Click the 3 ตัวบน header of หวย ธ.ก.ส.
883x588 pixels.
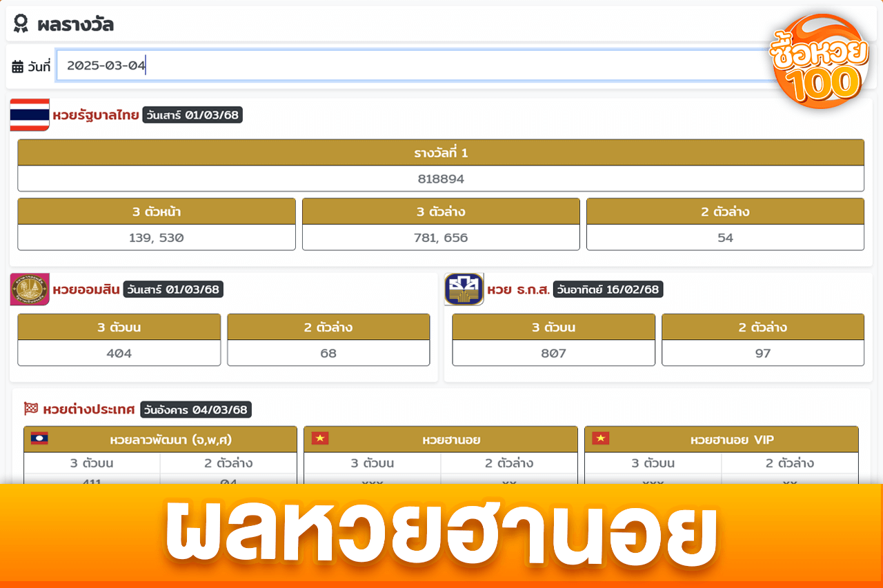553,327
